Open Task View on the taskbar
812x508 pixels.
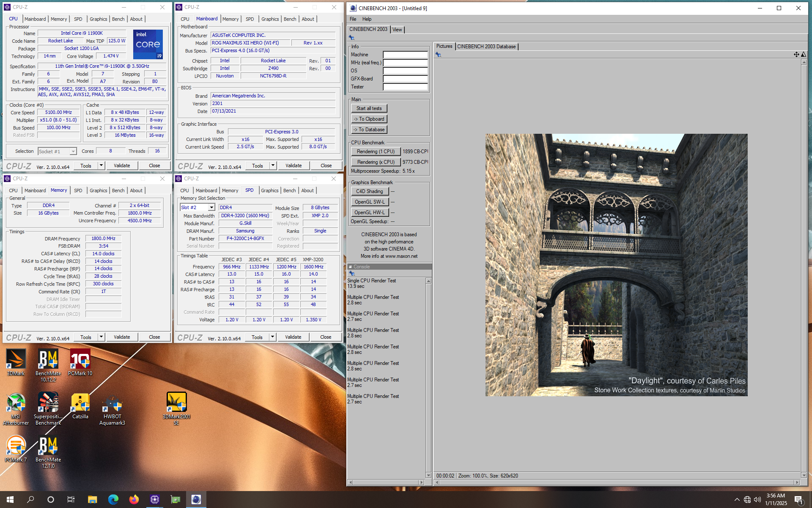(x=71, y=500)
